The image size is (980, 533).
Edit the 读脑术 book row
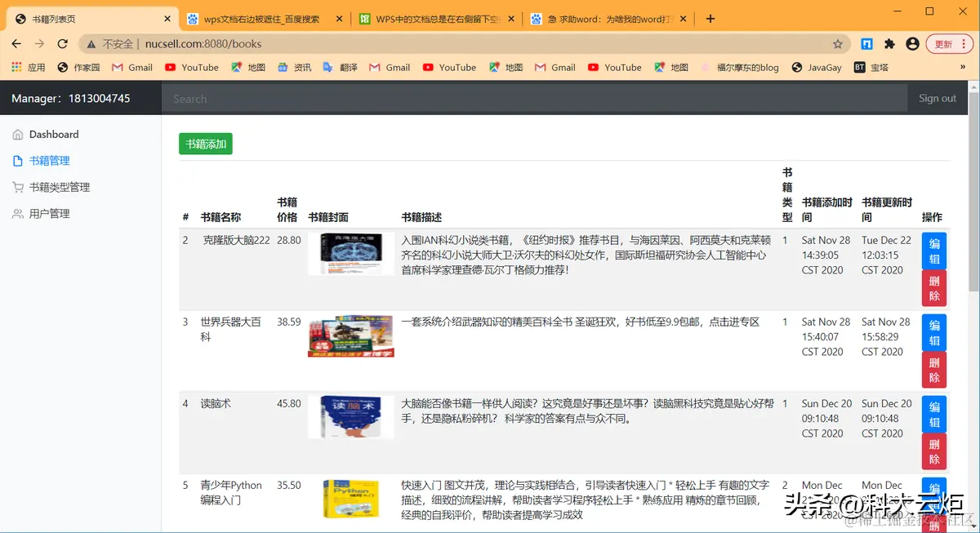934,415
